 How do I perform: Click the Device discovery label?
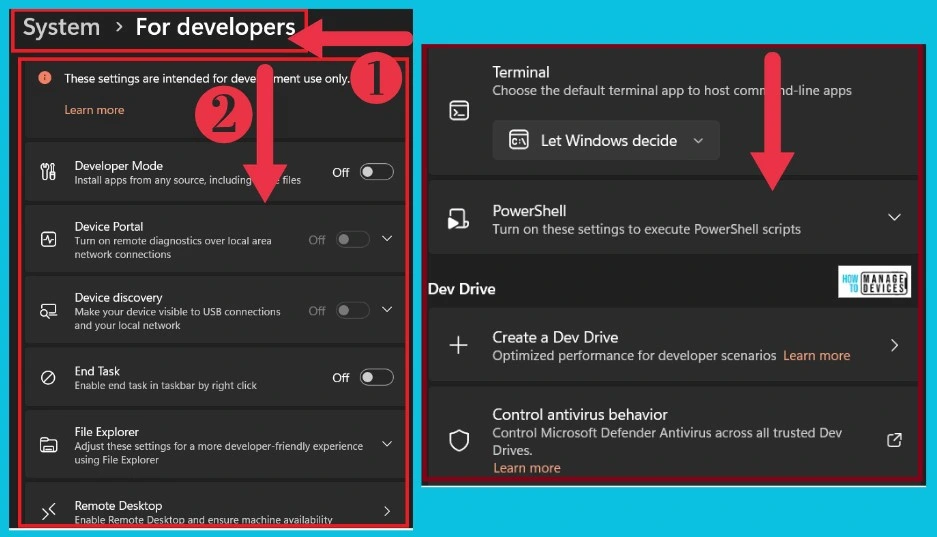coord(118,297)
